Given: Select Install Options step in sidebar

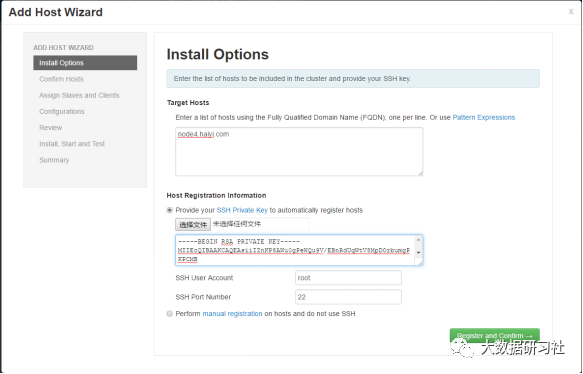Looking at the screenshot, I should (85, 63).
